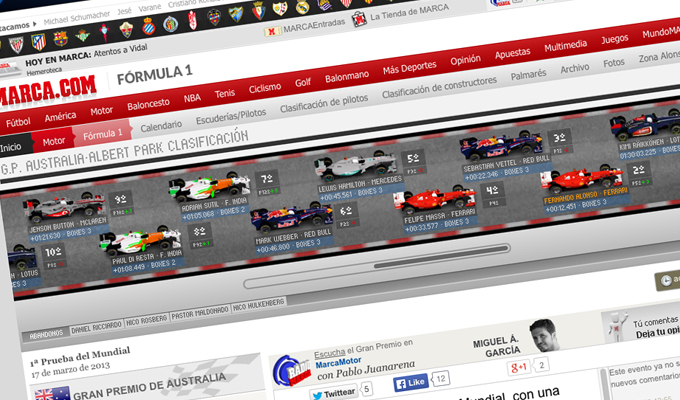The height and width of the screenshot is (400, 680).
Task: Open the MarcaMotor link
Action: [x=338, y=363]
